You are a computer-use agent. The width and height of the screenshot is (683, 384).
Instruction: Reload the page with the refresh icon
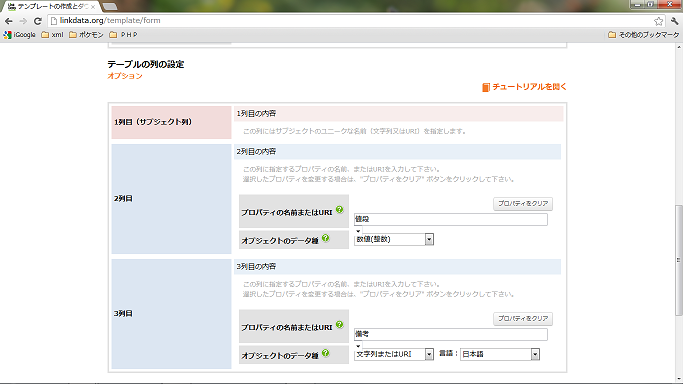click(x=38, y=20)
